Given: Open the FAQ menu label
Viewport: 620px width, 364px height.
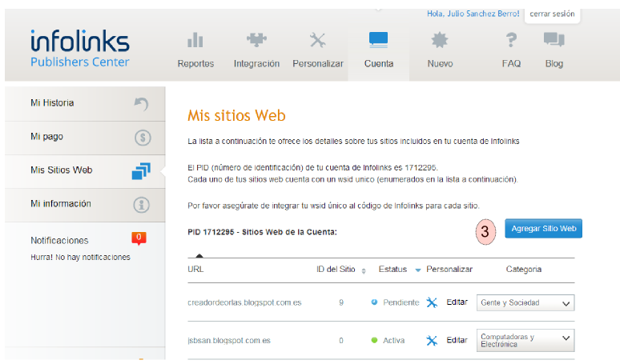Looking at the screenshot, I should pos(511,63).
